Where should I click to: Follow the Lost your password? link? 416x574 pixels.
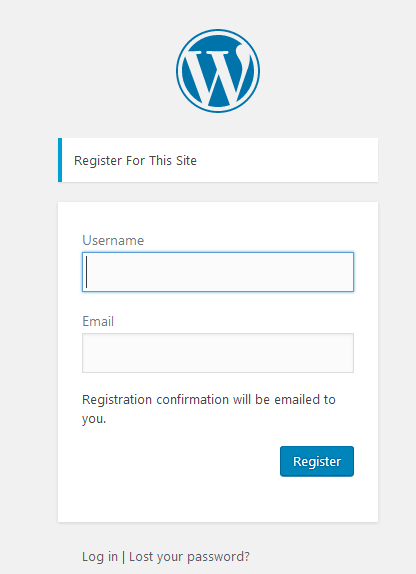tap(189, 557)
